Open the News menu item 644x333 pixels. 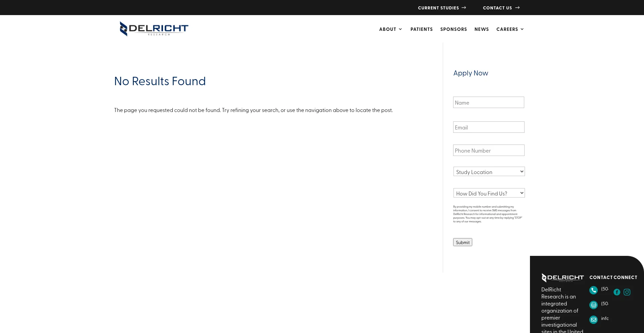coord(482,29)
